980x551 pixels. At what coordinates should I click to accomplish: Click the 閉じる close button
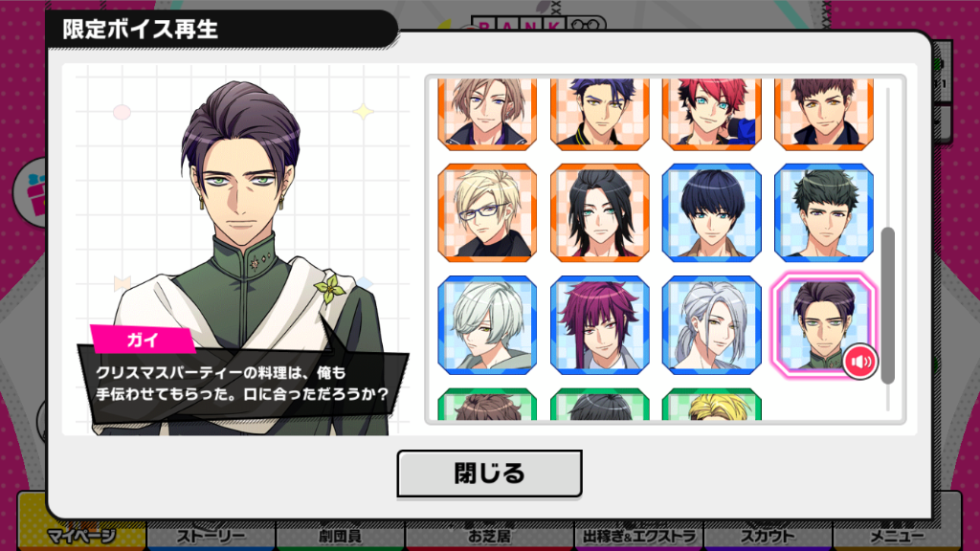pyautogui.click(x=489, y=474)
